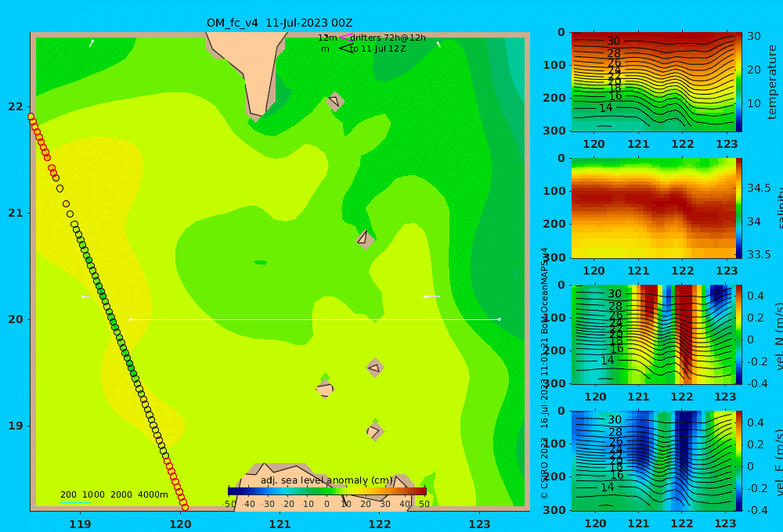Click longitude tick label 120 on the main map
This screenshot has height=532, width=783.
180,524
